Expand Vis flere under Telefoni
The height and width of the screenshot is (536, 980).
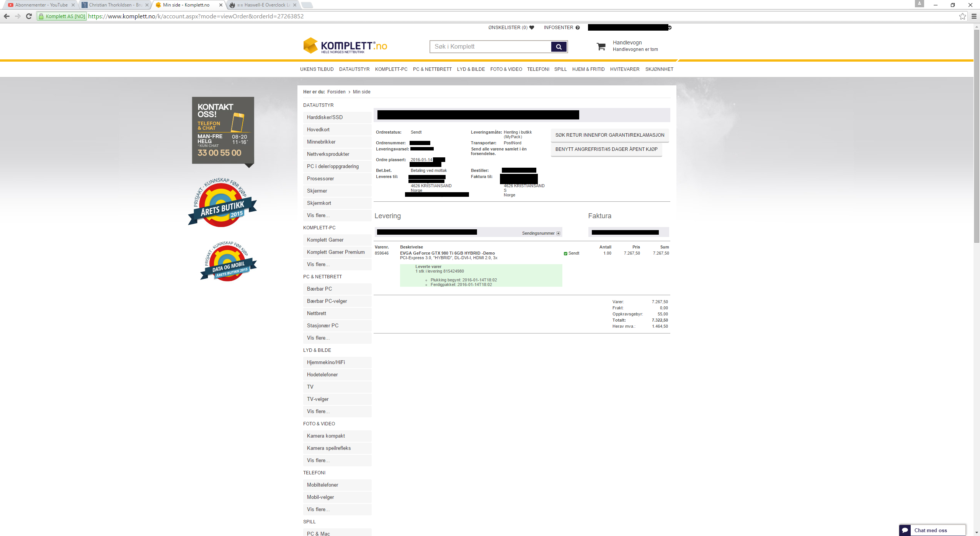(337, 510)
